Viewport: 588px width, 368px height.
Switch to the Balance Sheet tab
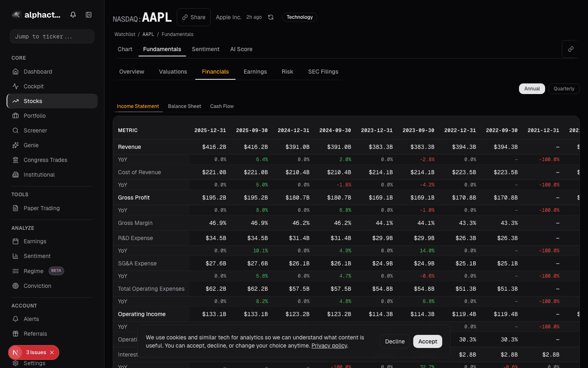click(185, 106)
